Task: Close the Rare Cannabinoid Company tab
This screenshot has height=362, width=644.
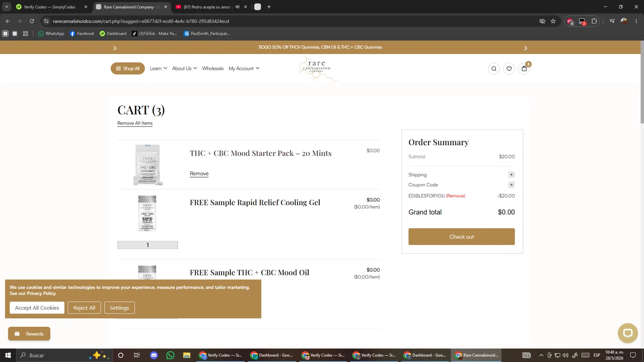Action: tap(166, 7)
